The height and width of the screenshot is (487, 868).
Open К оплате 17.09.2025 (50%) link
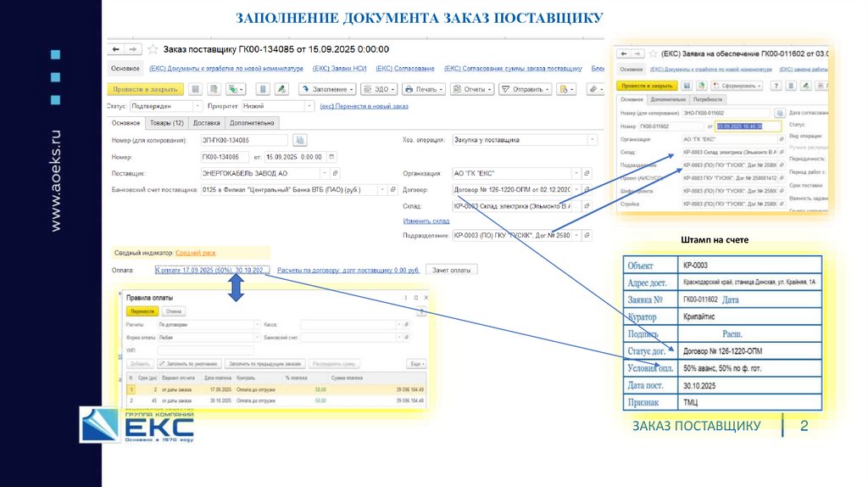(212, 271)
